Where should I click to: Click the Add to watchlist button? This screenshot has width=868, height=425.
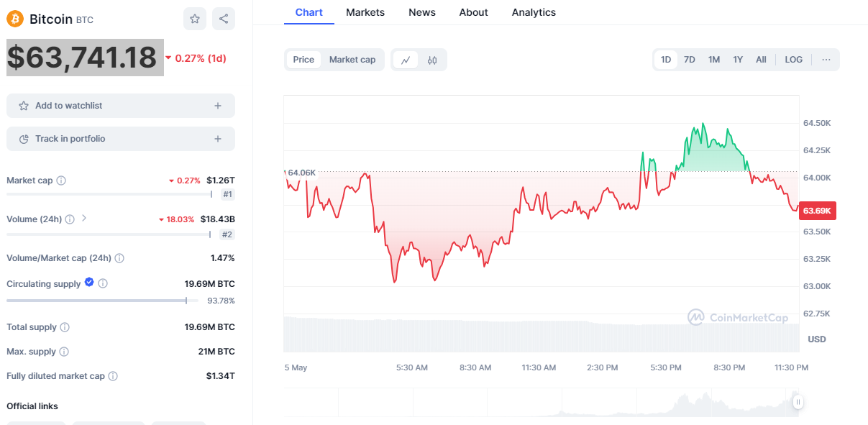point(121,106)
